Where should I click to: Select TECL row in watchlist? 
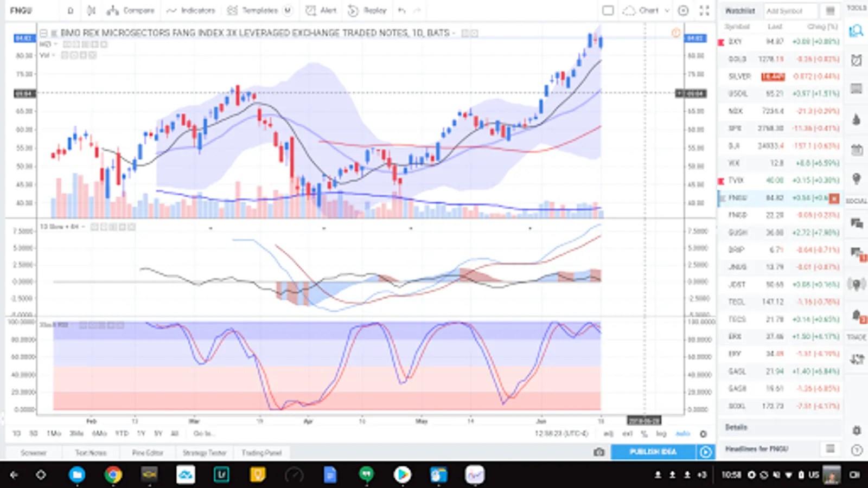pyautogui.click(x=780, y=302)
